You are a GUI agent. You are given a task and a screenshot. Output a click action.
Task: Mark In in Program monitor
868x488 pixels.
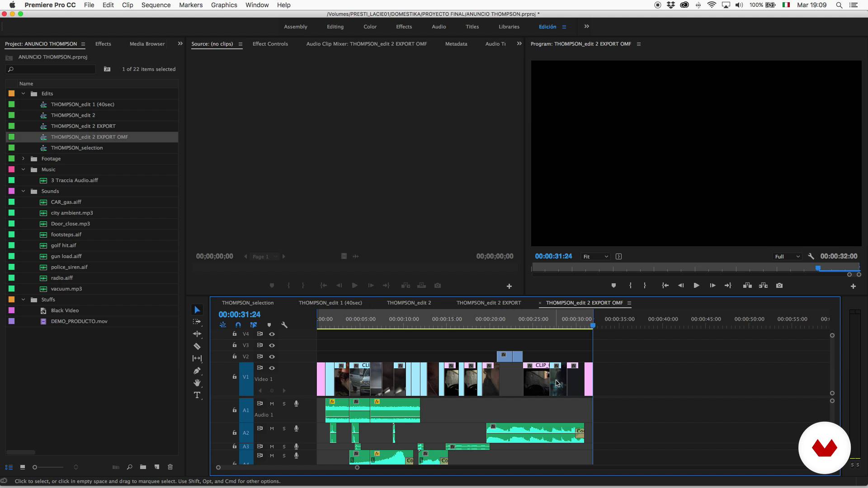tap(630, 286)
